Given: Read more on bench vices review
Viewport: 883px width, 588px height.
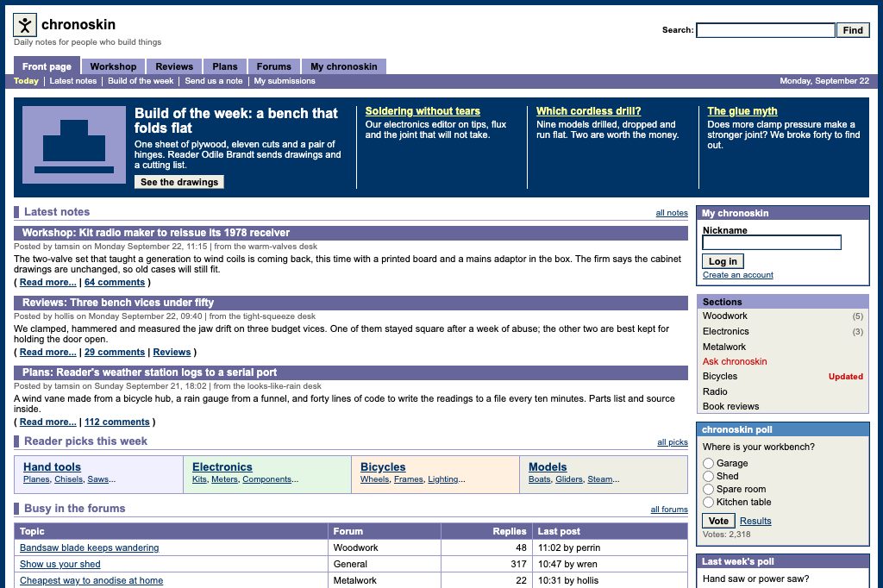Looking at the screenshot, I should tap(48, 352).
